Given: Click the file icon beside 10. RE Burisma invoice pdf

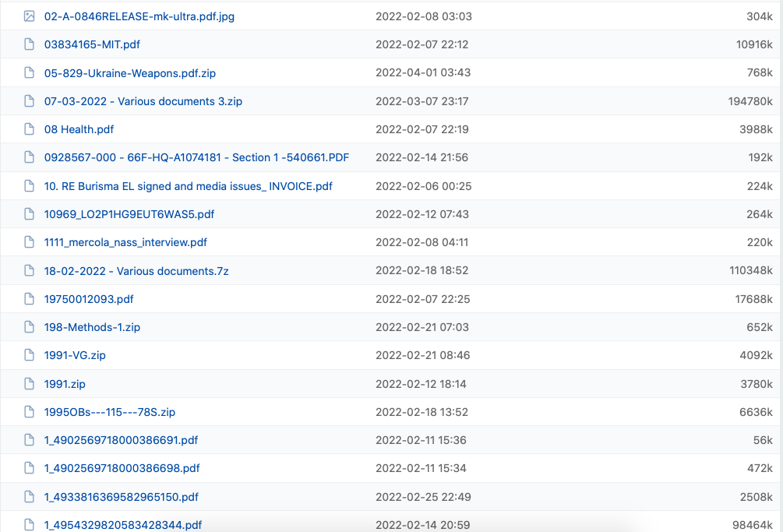Looking at the screenshot, I should coord(29,186).
